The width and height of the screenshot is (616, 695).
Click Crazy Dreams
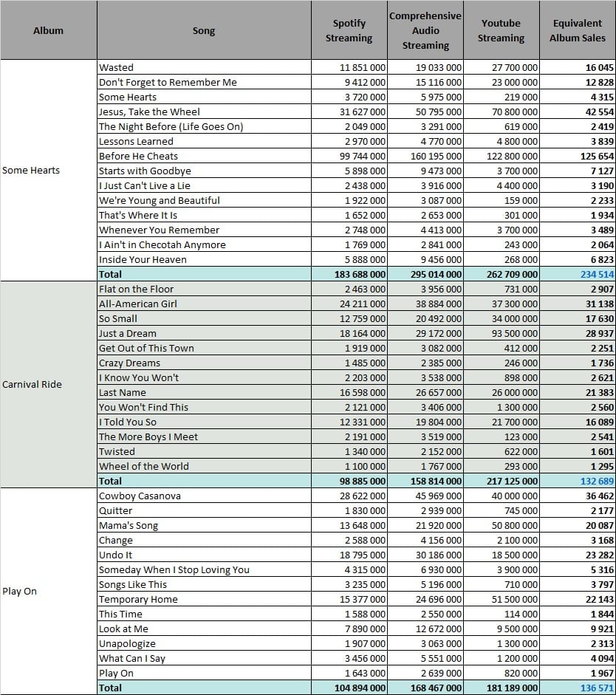(204, 363)
